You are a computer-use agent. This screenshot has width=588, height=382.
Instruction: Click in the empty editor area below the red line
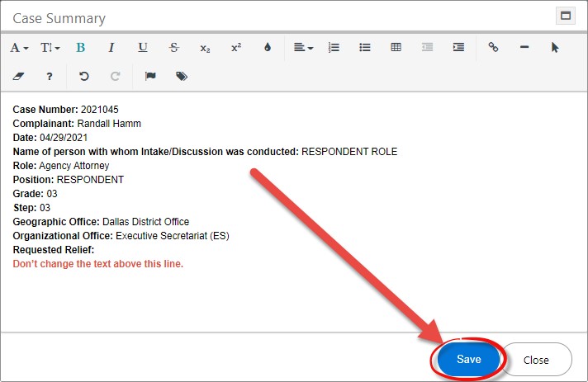pos(292,299)
